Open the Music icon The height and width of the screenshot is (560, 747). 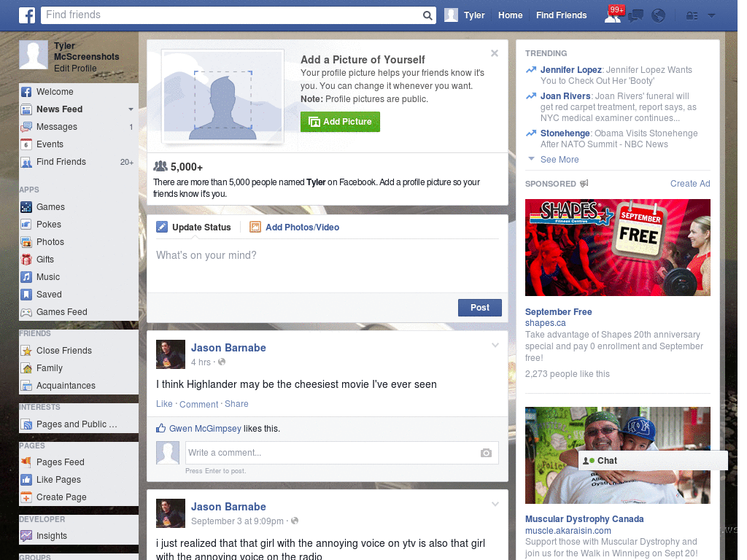tap(26, 277)
